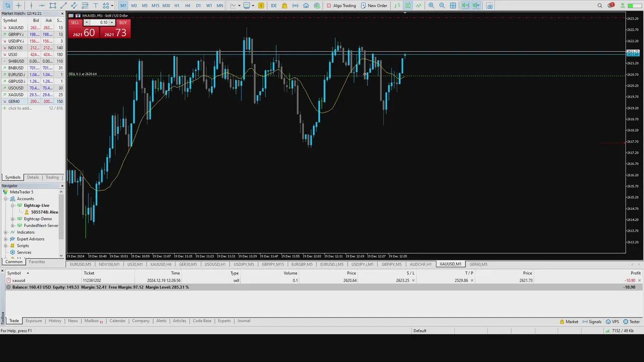Toggle Algo Trading on or off

pos(341,6)
